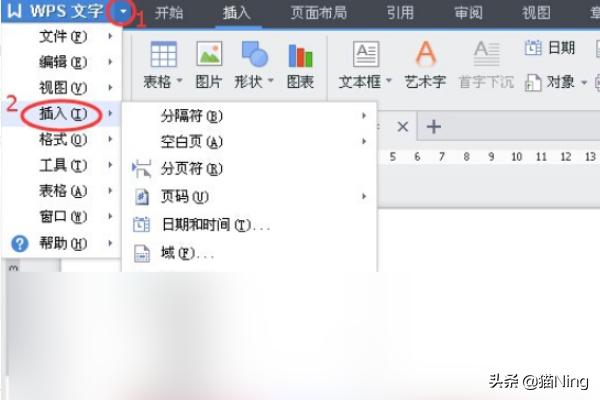Image resolution: width=600 pixels, height=400 pixels.
Task: Switch to the 开始 tab
Action: click(169, 13)
